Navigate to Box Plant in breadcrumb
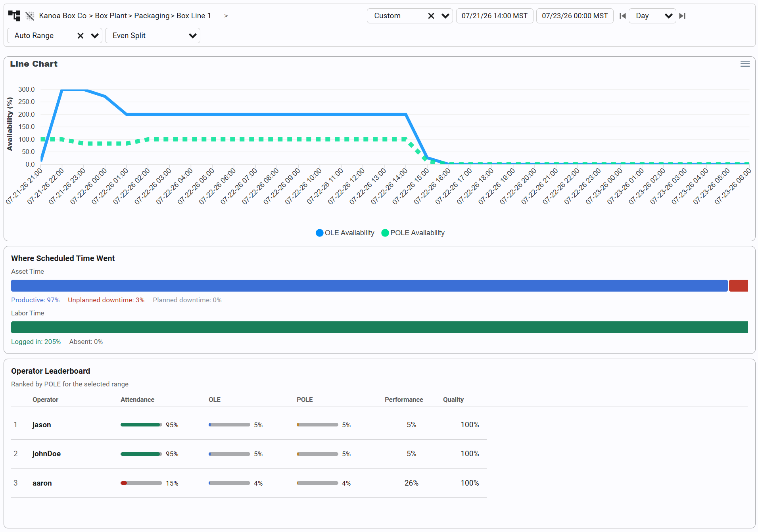This screenshot has width=758, height=532. (111, 16)
